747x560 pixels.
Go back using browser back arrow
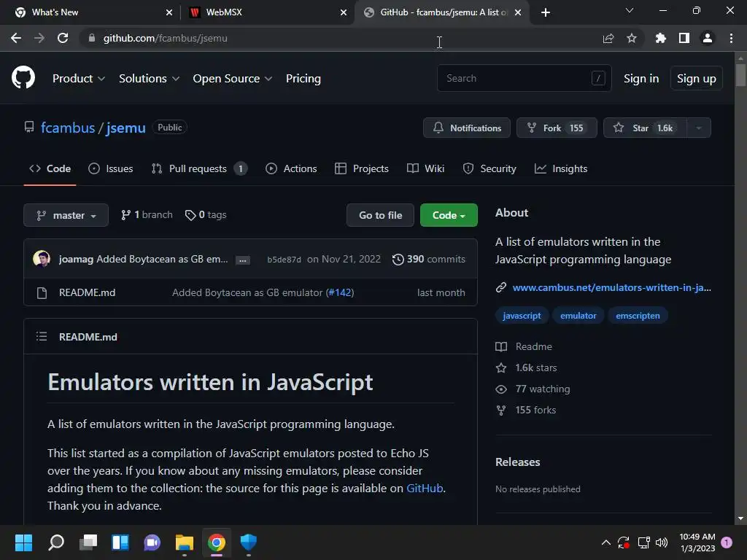click(16, 38)
